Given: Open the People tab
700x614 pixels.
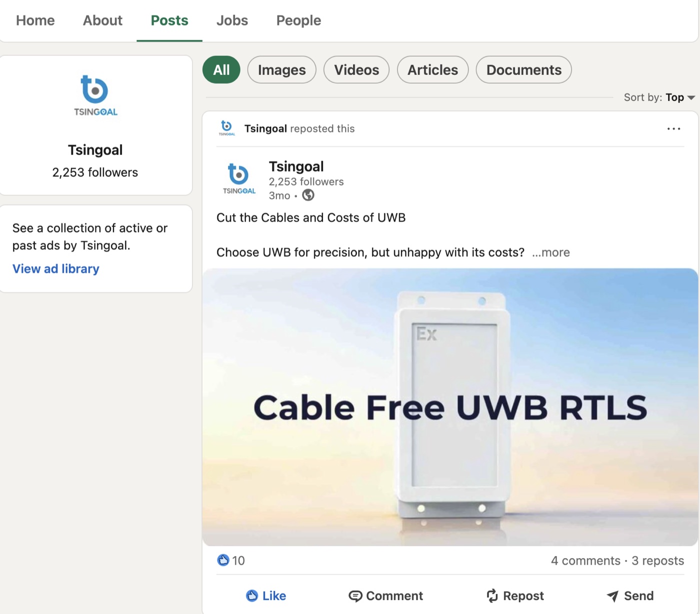Looking at the screenshot, I should 298,20.
